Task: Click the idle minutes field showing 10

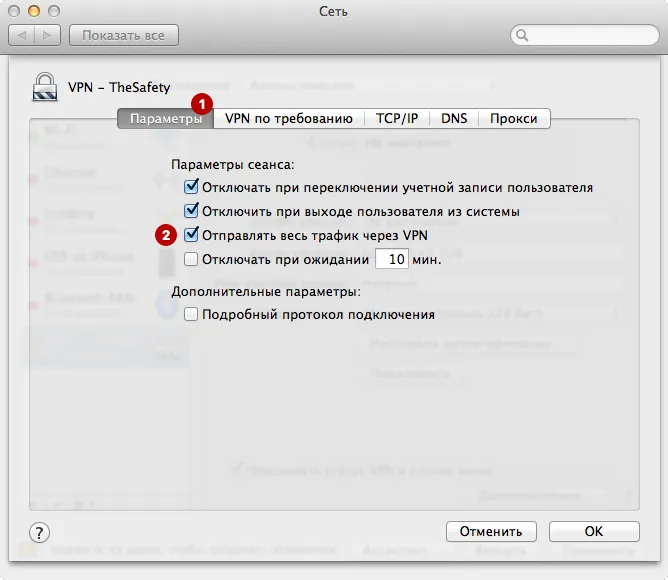Action: [392, 259]
